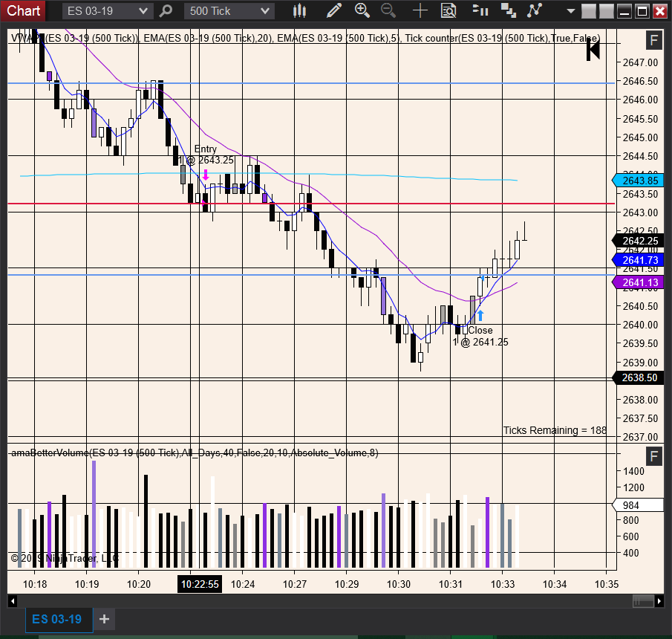Open the Chart menu button
This screenshot has height=639, width=672.
[23, 10]
